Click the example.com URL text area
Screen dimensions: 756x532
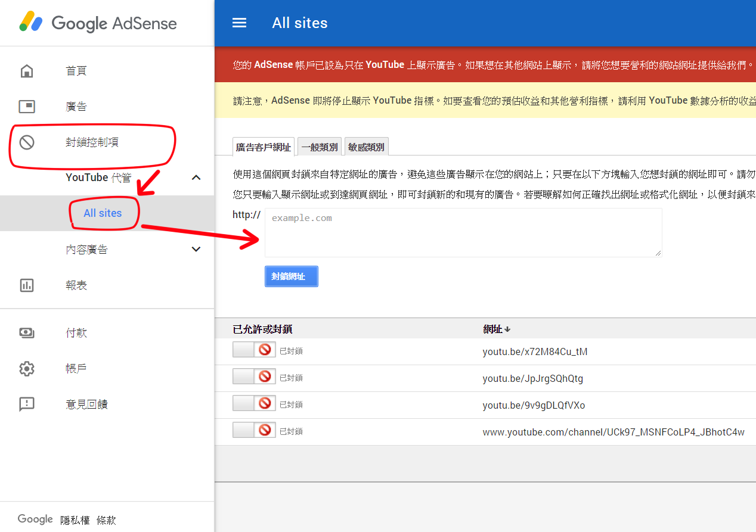[463, 232]
